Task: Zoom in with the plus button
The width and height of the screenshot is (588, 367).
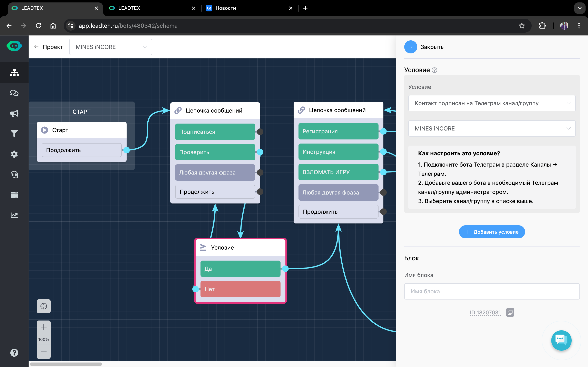Action: pyautogui.click(x=44, y=327)
